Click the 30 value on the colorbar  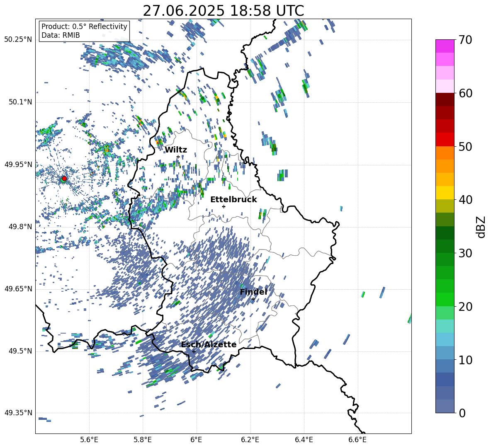coord(465,253)
